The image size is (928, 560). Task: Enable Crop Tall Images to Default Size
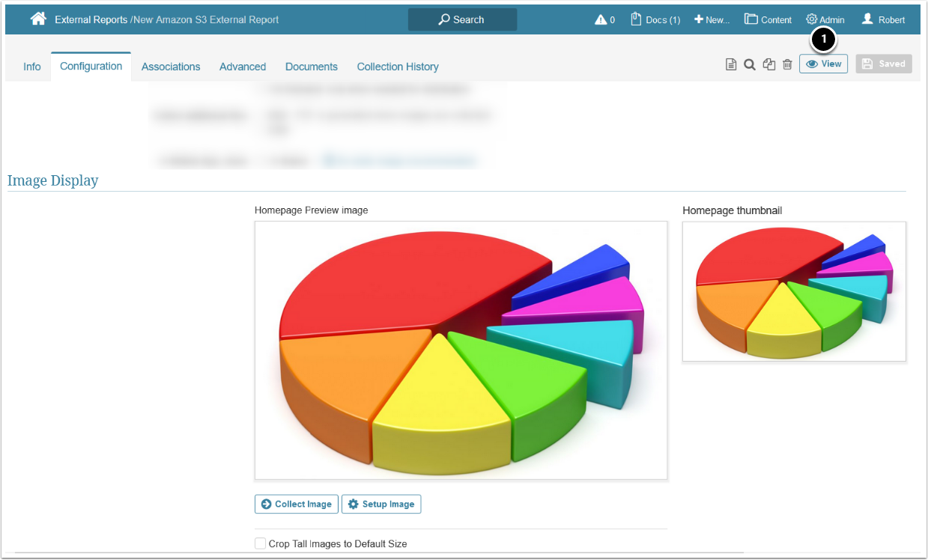261,544
